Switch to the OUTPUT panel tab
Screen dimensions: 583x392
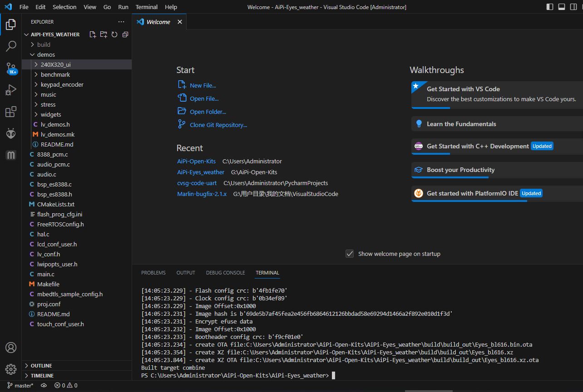pos(186,273)
